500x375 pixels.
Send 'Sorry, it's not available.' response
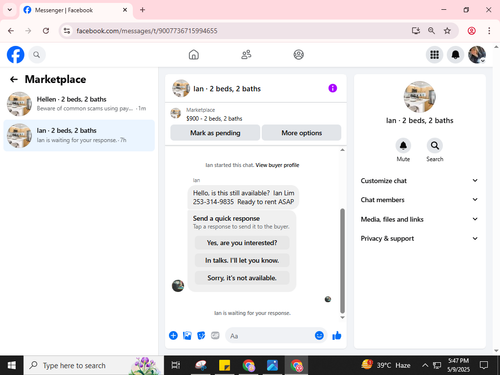242,278
